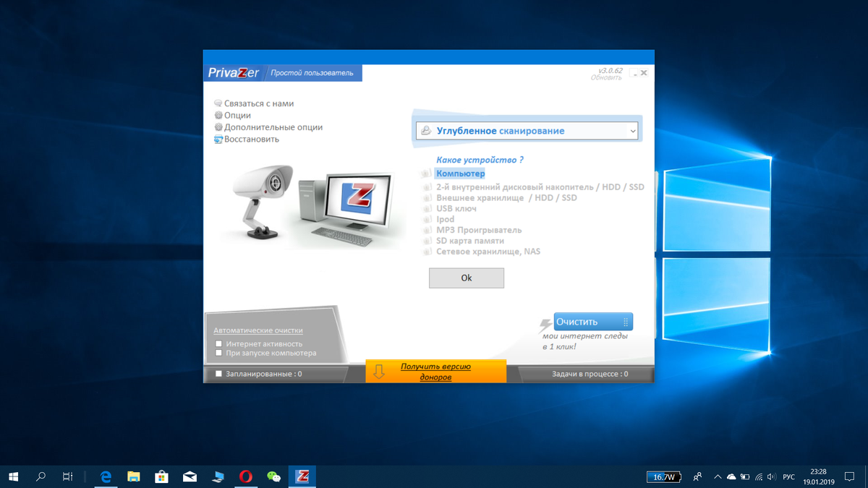
Task: Select MP3 Проигрыватель device
Action: click(479, 230)
